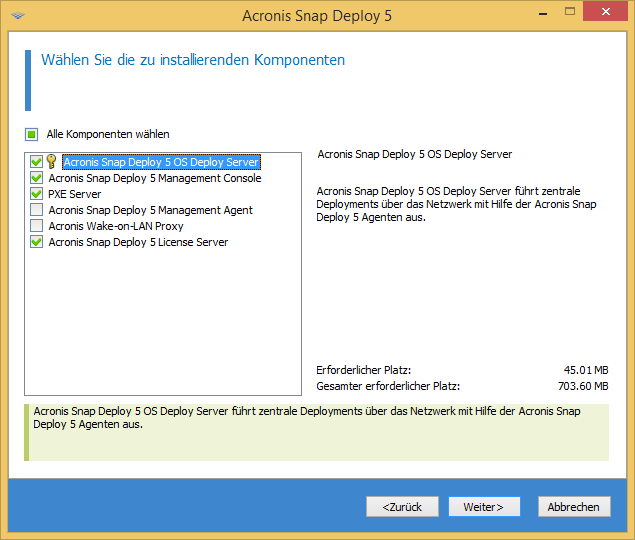The width and height of the screenshot is (635, 540).
Task: Toggle the 'Alle Komponenten wählen' checkbox
Action: coord(32,134)
